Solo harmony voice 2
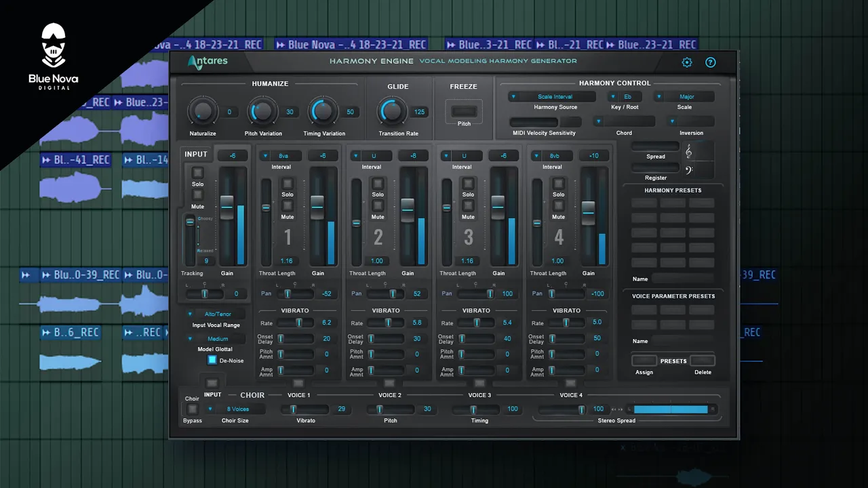 378,184
